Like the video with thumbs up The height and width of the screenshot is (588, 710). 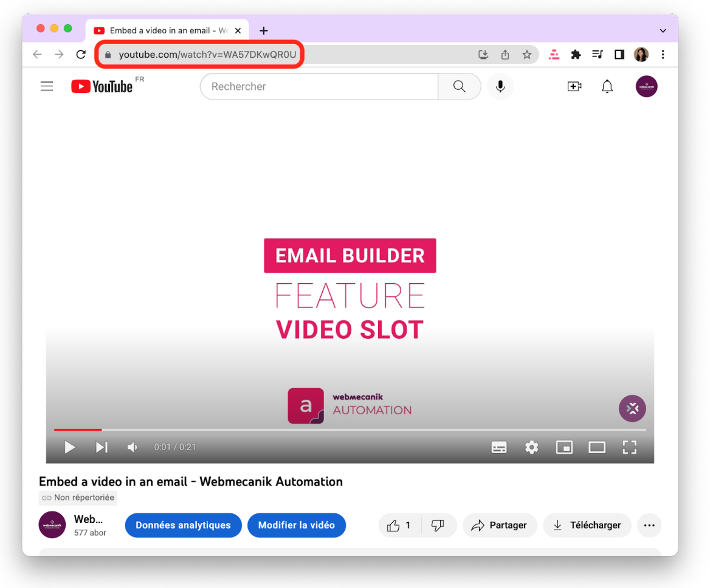[399, 525]
